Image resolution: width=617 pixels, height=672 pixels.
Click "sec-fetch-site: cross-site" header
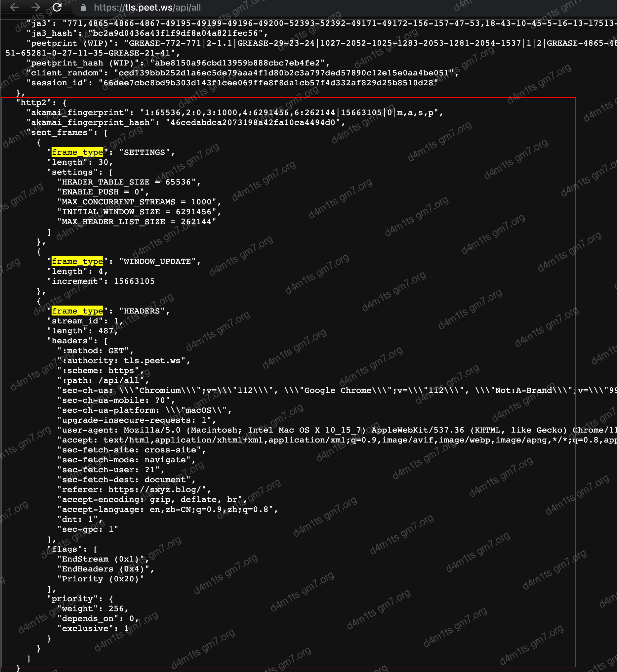132,450
